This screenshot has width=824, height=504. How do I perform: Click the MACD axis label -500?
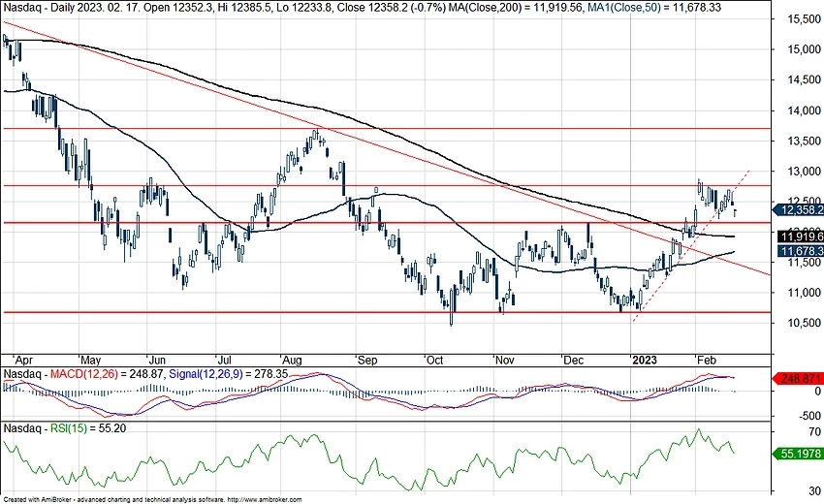point(809,416)
